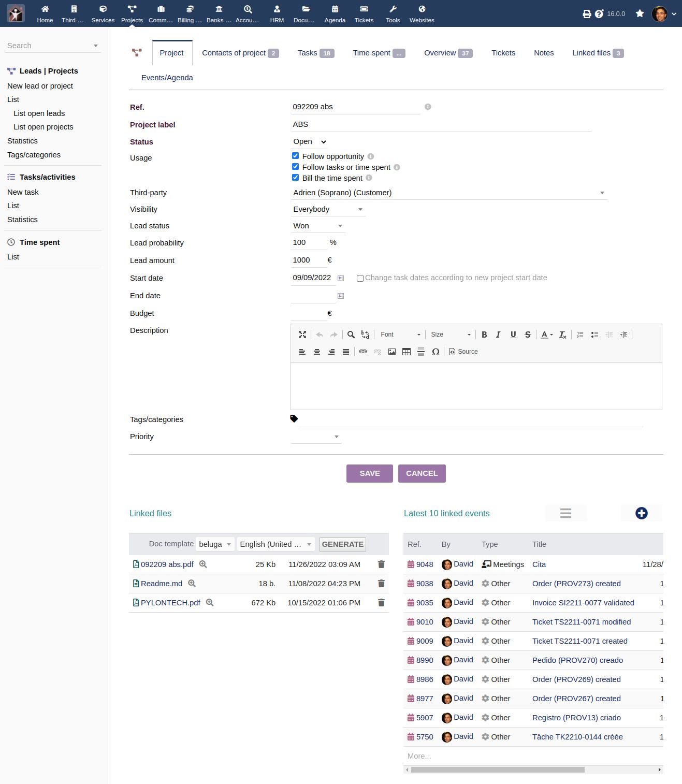The image size is (682, 784).
Task: Delete the PYLONTECH.pdf file via trash icon
Action: [x=381, y=603]
